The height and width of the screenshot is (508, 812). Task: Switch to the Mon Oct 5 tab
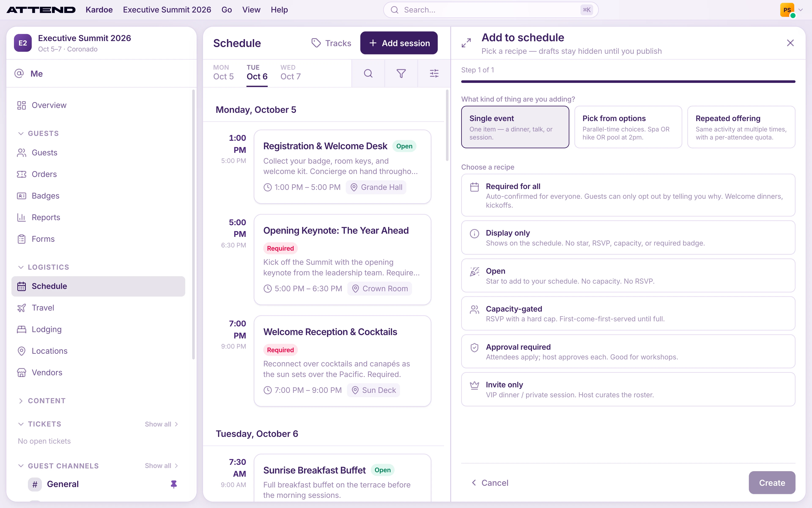(224, 73)
